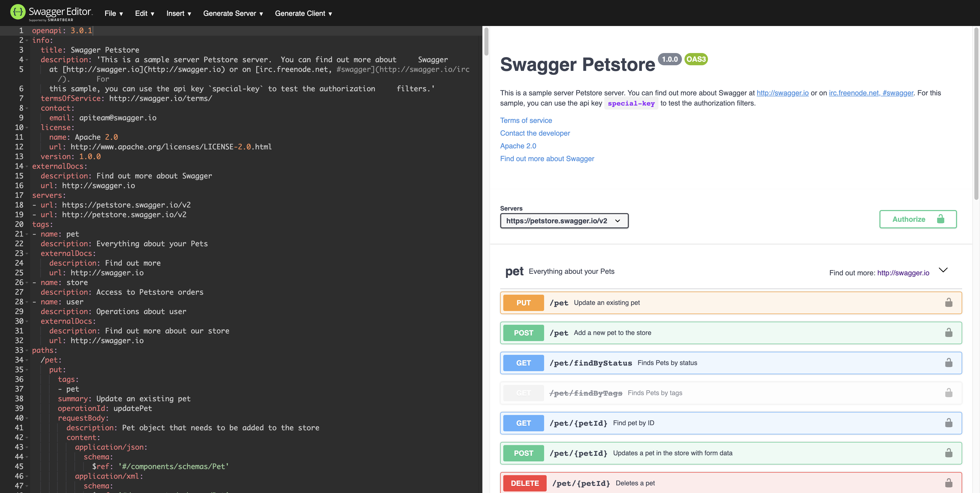Click the Authorize button
The image size is (980, 493).
[918, 219]
